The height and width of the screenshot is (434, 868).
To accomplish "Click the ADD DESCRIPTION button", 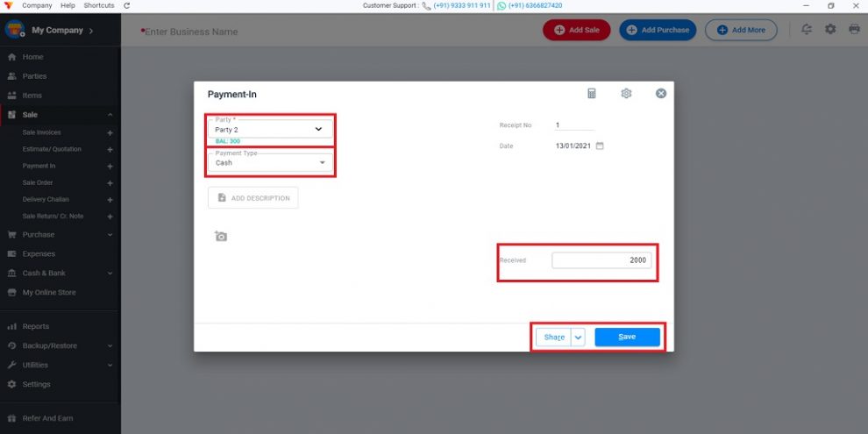I will click(x=253, y=197).
